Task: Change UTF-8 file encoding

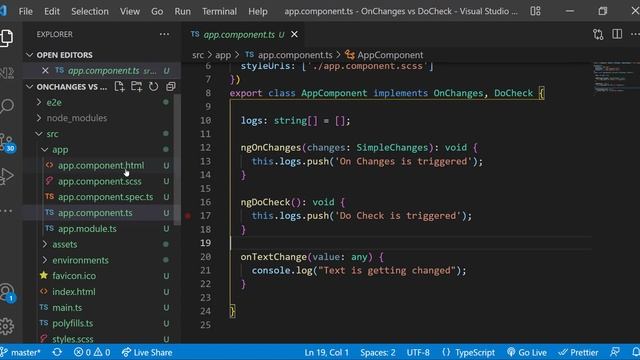Action: (x=418, y=352)
